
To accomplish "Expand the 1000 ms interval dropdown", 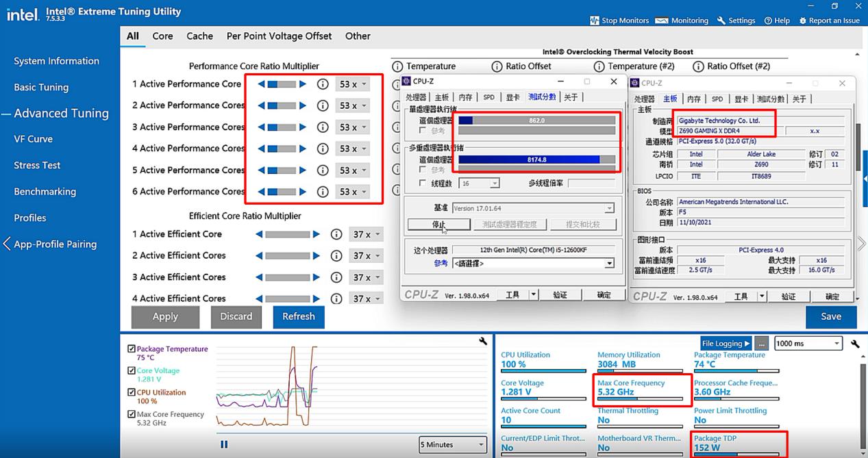I will 808,344.
